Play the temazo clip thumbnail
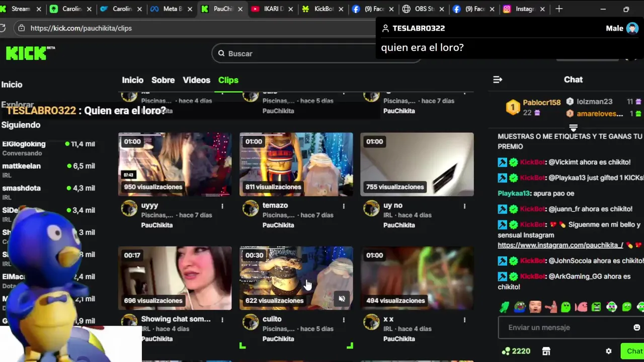This screenshot has width=644, height=362. (x=296, y=164)
